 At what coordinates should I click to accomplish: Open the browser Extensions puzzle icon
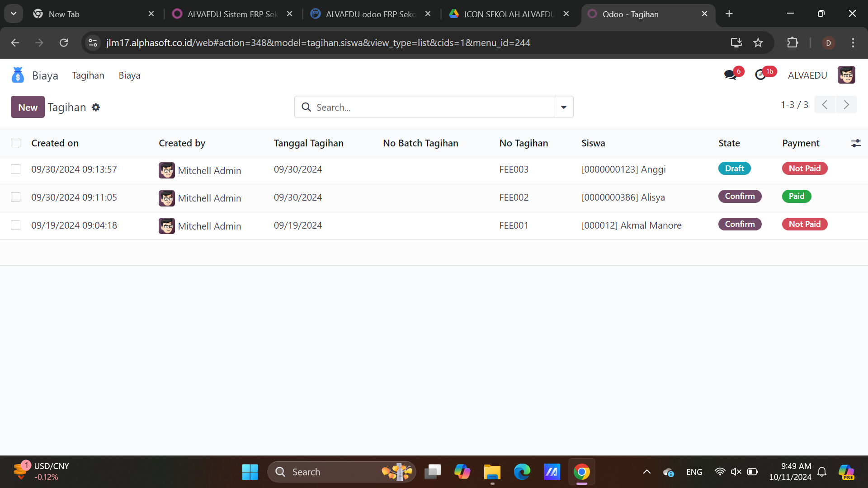tap(793, 43)
